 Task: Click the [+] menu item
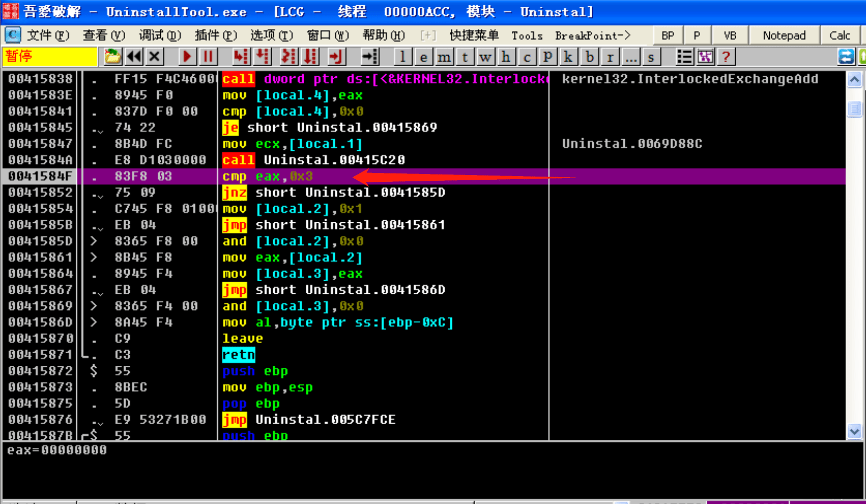(428, 35)
